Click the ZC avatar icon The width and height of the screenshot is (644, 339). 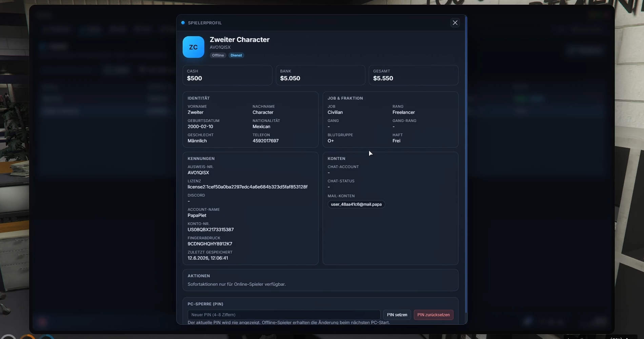(x=193, y=47)
